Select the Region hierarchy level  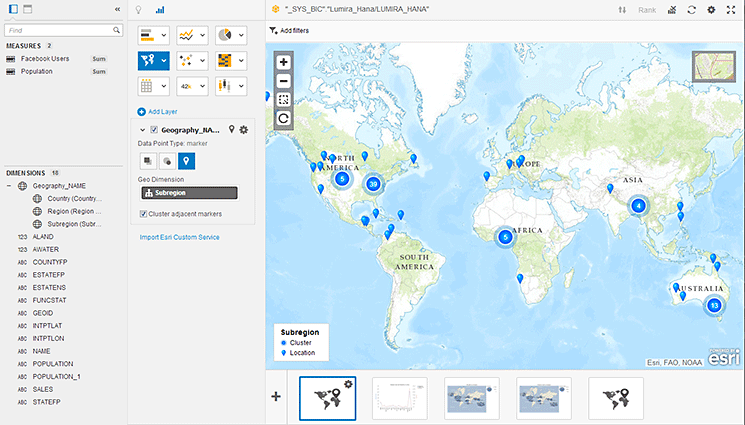74,211
